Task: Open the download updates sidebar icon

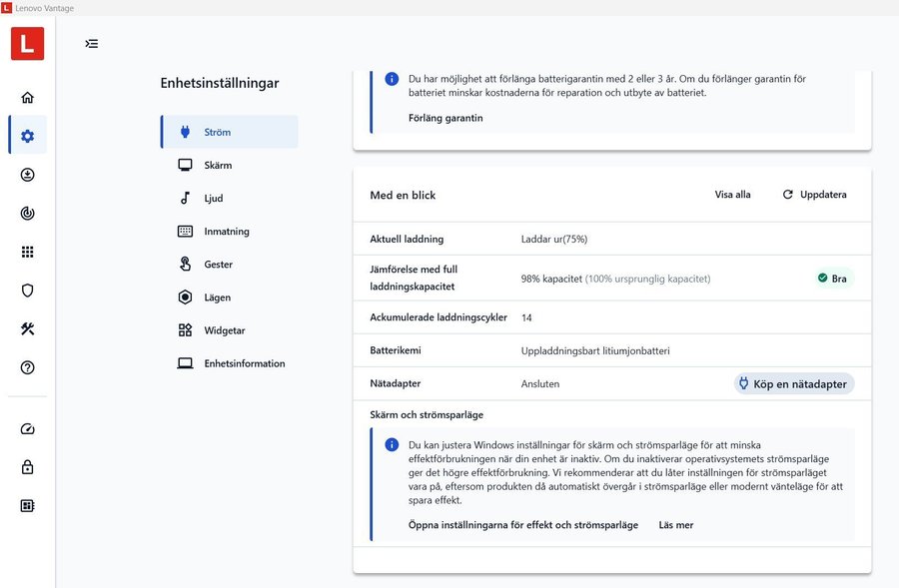Action: pos(27,175)
